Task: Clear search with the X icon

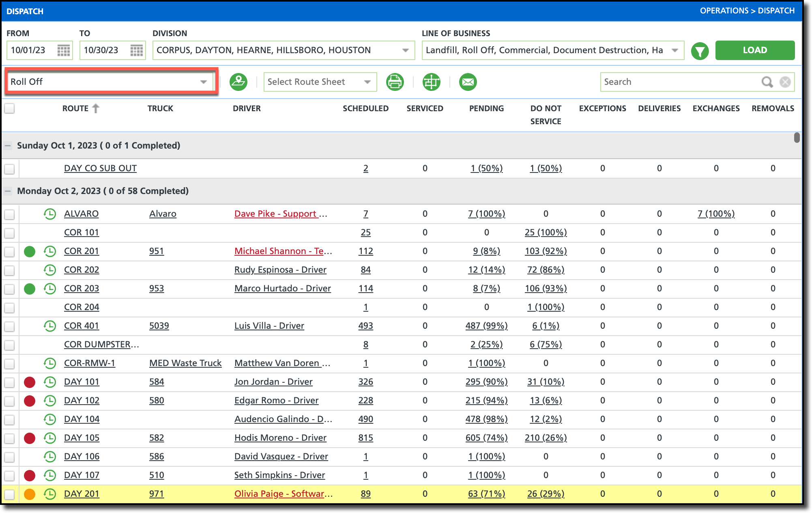Action: click(785, 82)
